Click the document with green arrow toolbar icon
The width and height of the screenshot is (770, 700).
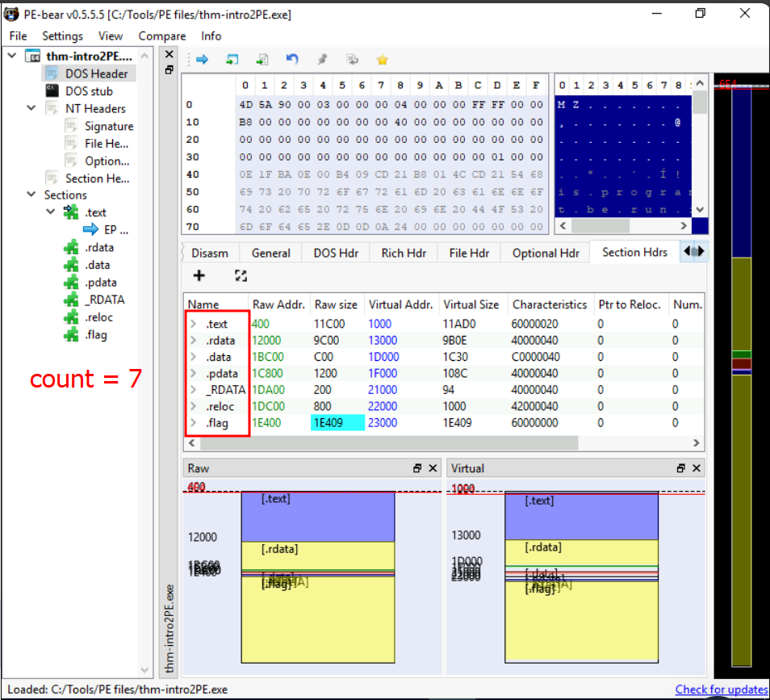262,60
